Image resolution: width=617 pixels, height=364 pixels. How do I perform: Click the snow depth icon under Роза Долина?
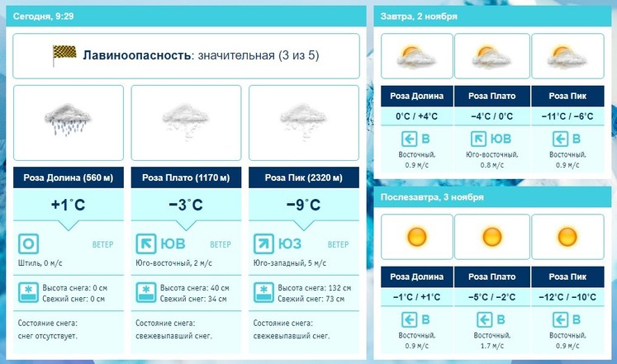(x=29, y=292)
